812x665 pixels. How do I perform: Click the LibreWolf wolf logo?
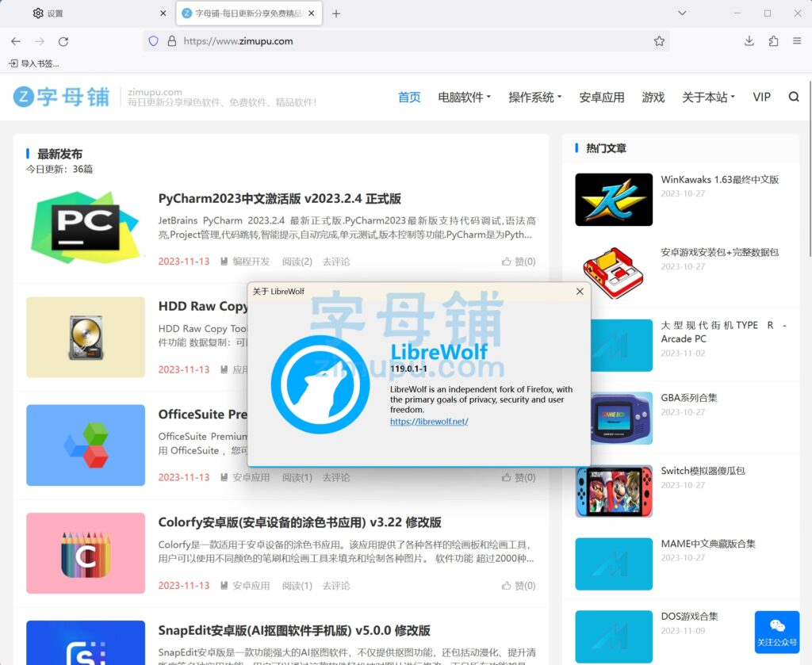tap(320, 384)
